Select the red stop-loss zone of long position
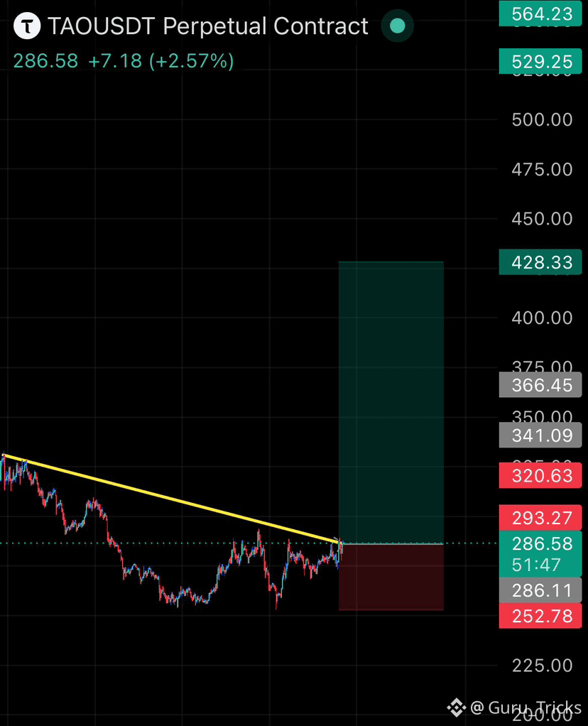The height and width of the screenshot is (726, 588). click(391, 578)
